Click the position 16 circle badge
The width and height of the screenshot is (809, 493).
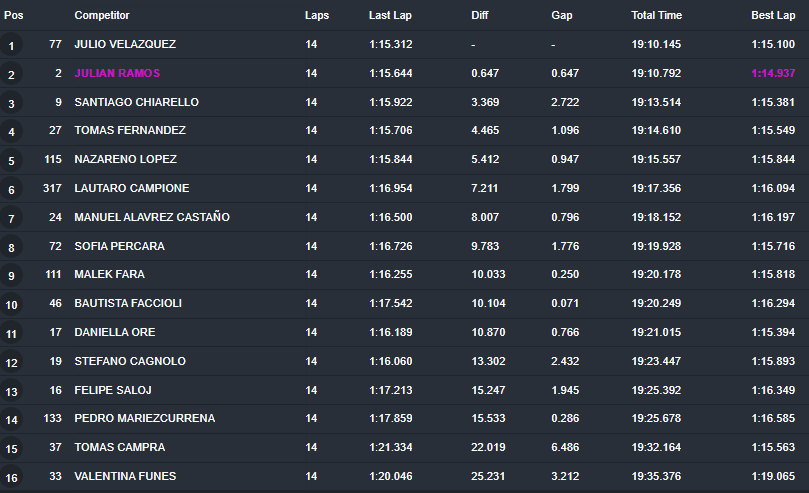click(11, 478)
